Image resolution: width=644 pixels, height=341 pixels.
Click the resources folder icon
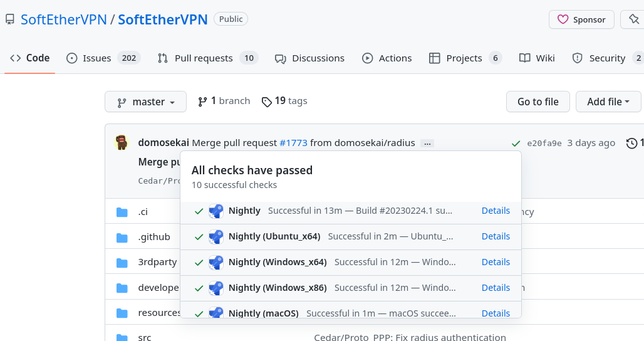(x=122, y=313)
